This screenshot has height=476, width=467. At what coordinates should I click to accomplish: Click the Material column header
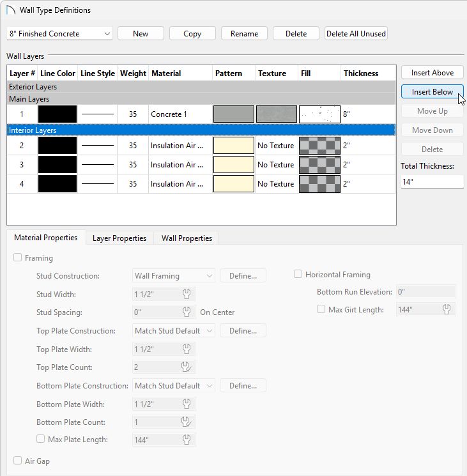[x=180, y=73]
